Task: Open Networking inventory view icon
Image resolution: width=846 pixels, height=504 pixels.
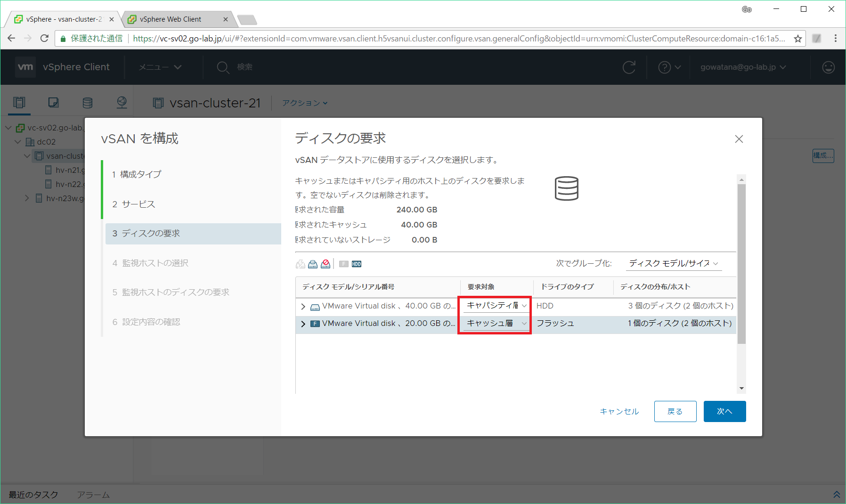Action: [122, 103]
